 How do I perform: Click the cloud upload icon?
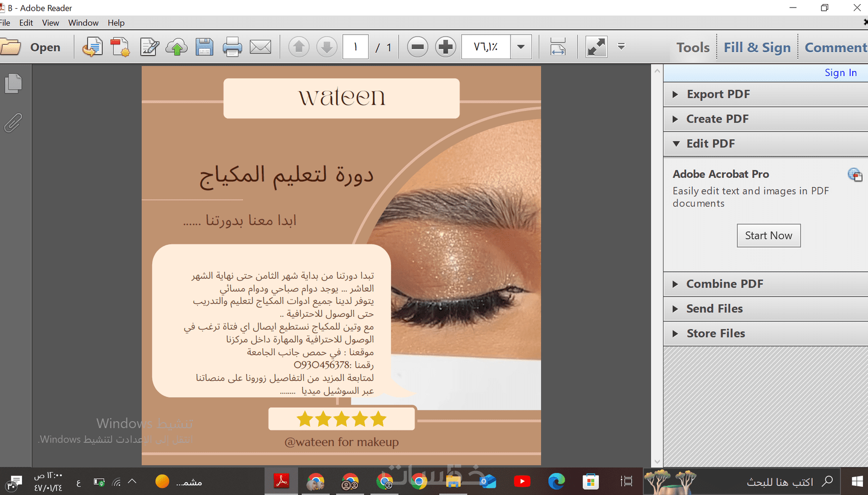[x=177, y=47]
